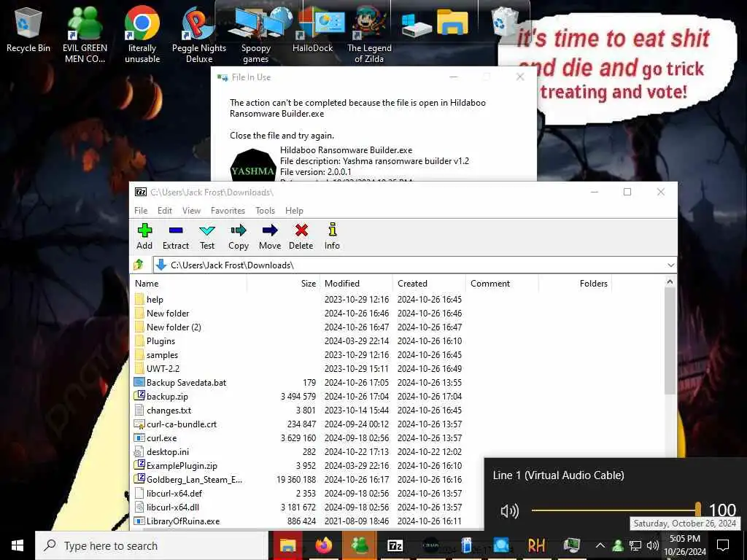Open the Tools menu in 7-Zip
Viewport: 747px width, 560px height.
[265, 211]
